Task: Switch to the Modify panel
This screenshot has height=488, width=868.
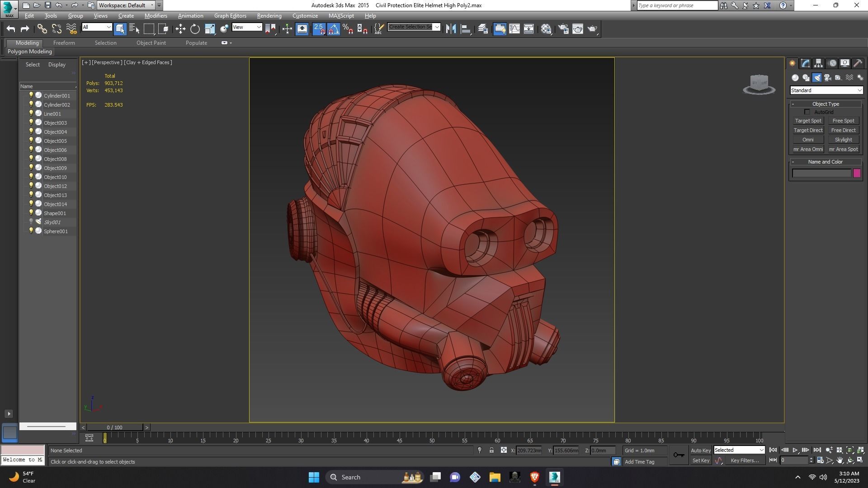Action: [x=805, y=63]
